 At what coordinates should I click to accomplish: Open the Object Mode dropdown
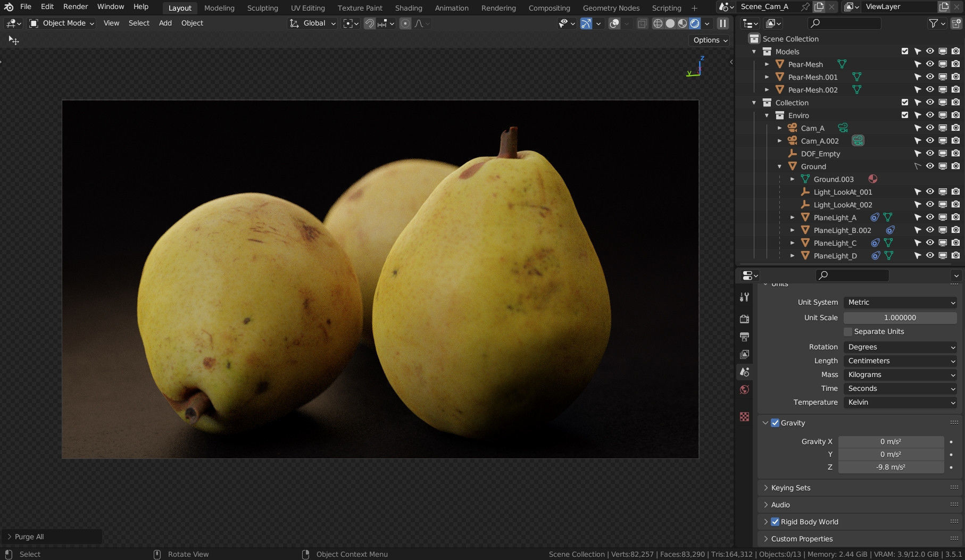[x=62, y=23]
